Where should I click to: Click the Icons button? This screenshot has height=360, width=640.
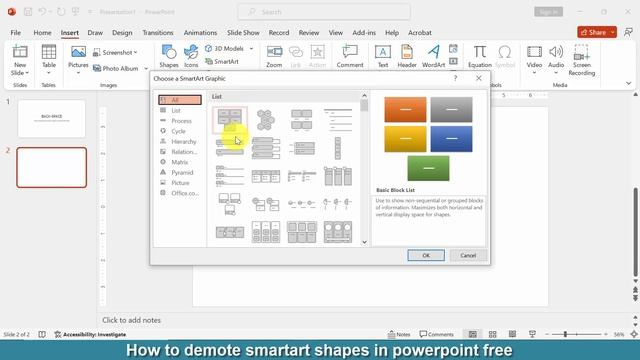[x=191, y=56]
